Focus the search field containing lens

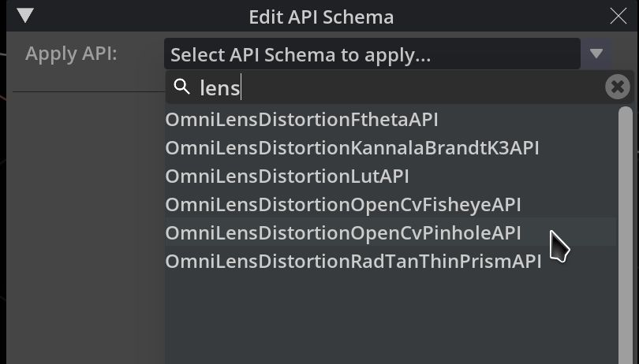coord(394,87)
